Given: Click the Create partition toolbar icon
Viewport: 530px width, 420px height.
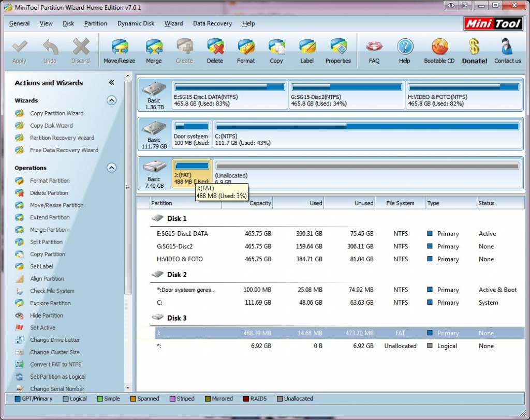Looking at the screenshot, I should (185, 47).
